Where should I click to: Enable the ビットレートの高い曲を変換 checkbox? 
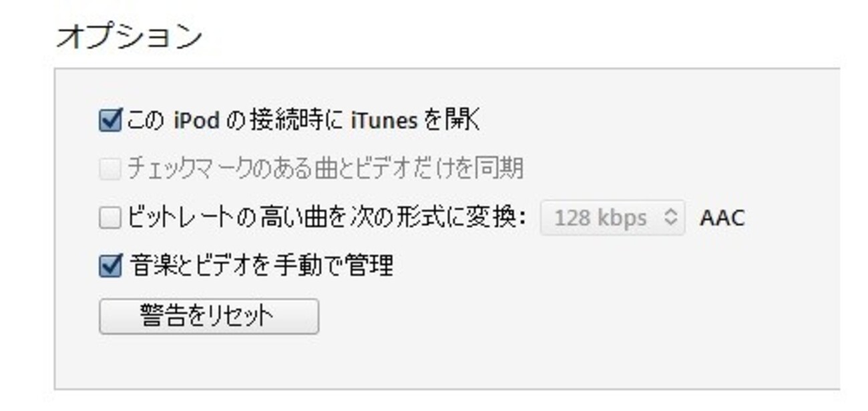click(x=110, y=218)
